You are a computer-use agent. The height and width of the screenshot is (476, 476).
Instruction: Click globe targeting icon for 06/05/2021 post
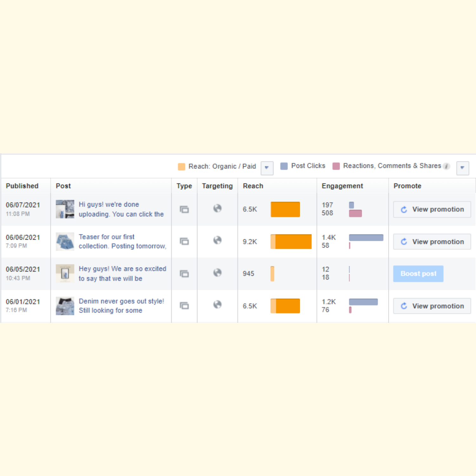click(x=217, y=273)
